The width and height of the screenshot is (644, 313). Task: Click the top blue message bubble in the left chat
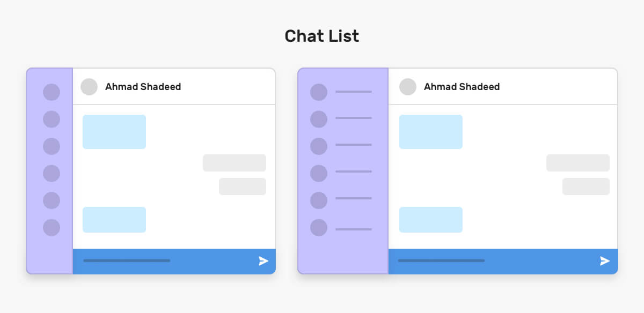coord(114,132)
